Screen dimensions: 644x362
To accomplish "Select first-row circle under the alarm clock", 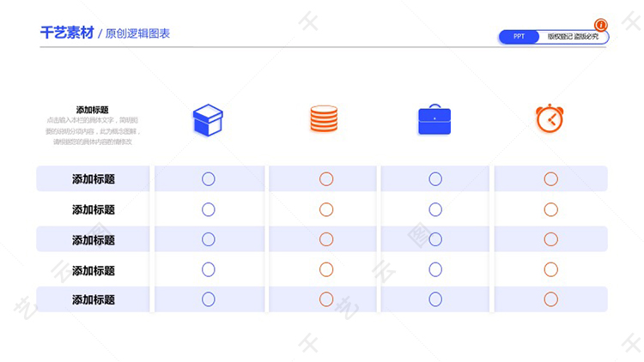I will click(x=550, y=179).
